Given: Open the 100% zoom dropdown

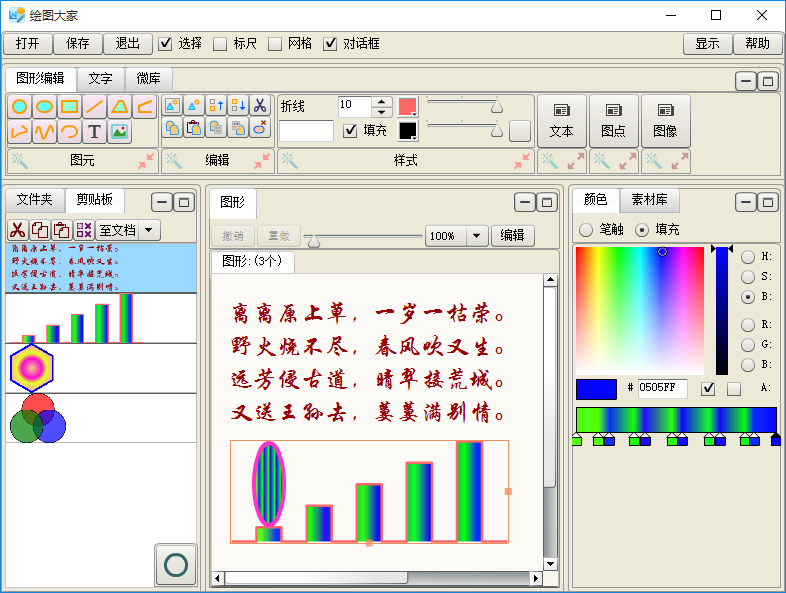Looking at the screenshot, I should click(477, 236).
